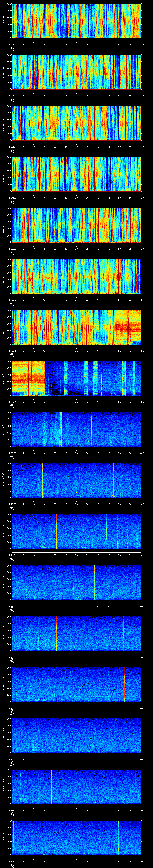Click the spectrogram panel starting at 11:04:00
Image resolution: width=153 pixels, height=868 pixels.
[x=76, y=174]
